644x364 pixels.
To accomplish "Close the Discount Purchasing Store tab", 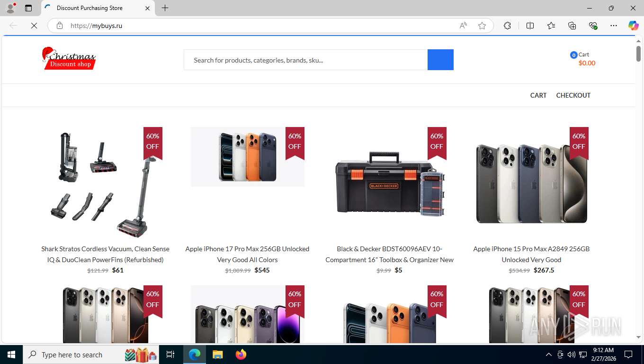I will click(147, 8).
